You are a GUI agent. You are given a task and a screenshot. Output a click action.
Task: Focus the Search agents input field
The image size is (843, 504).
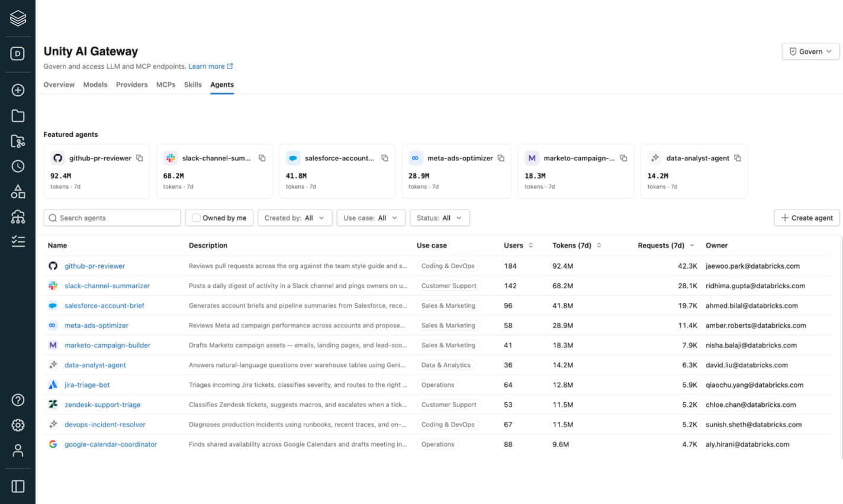click(x=112, y=218)
